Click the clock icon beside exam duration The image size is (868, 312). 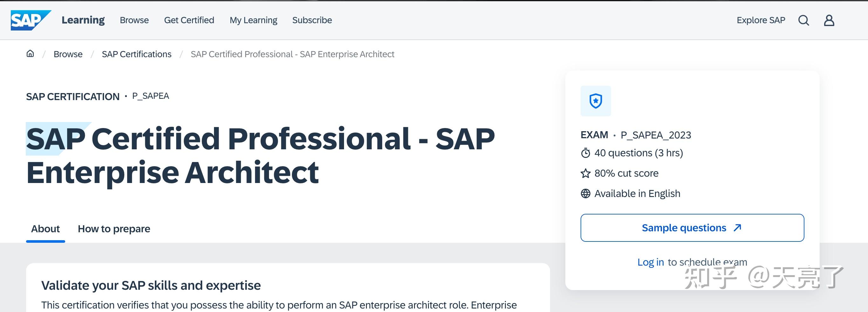tap(586, 153)
